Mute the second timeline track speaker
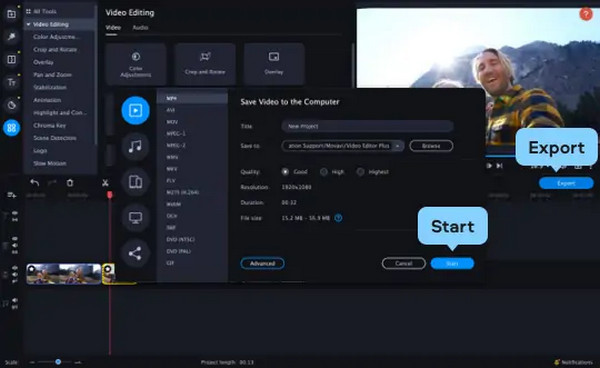The image size is (600, 368). tap(15, 246)
